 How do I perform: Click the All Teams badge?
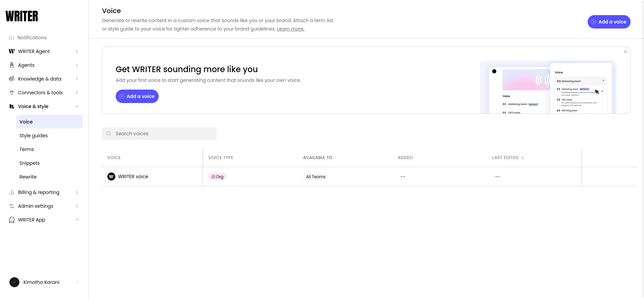[316, 177]
